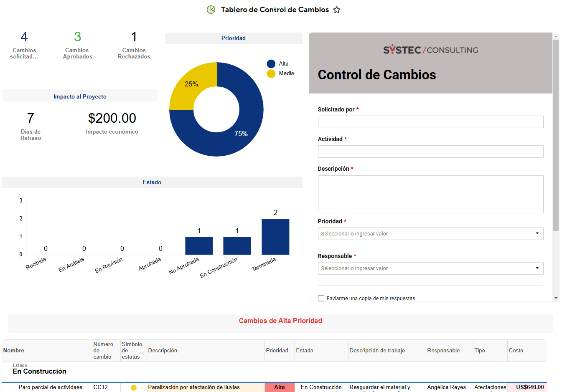Open the Responsable dropdown in the form
The width and height of the screenshot is (562, 392).
pos(430,268)
